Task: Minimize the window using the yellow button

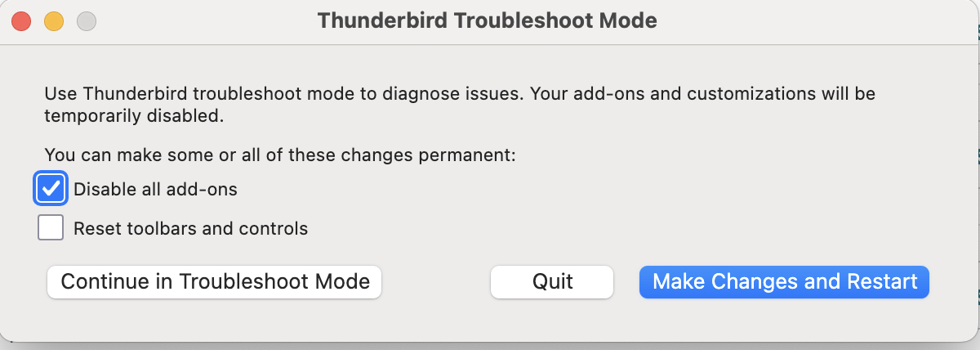Action: 54,21
